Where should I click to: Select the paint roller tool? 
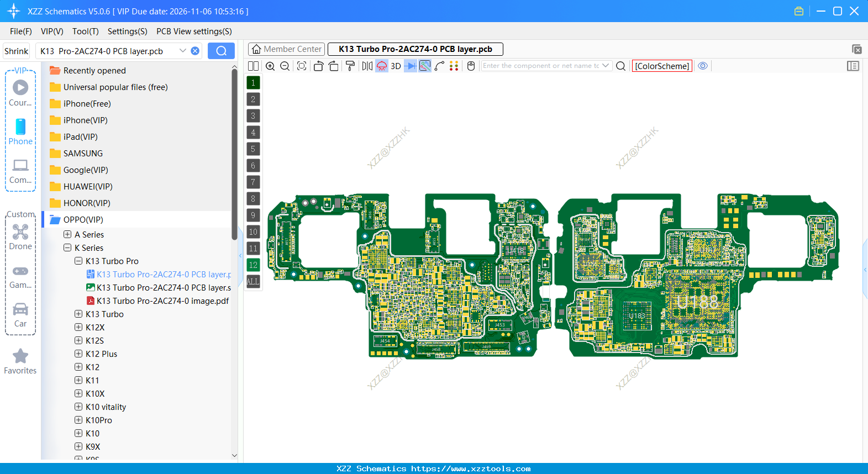coord(350,66)
